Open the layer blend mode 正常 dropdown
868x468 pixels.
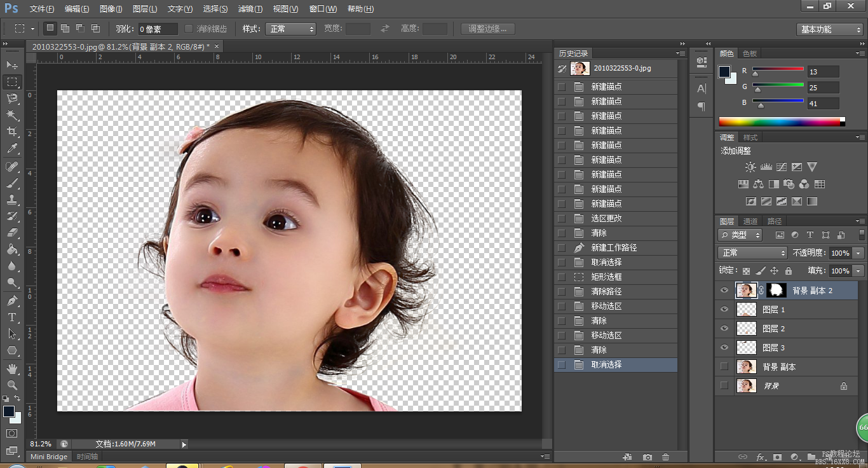(x=753, y=253)
